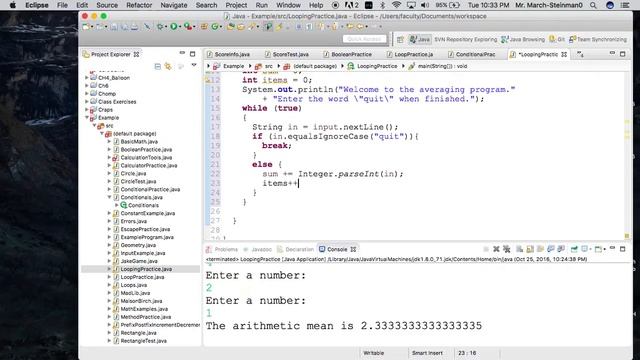Open the Run button dropdown arrow

[180, 27]
